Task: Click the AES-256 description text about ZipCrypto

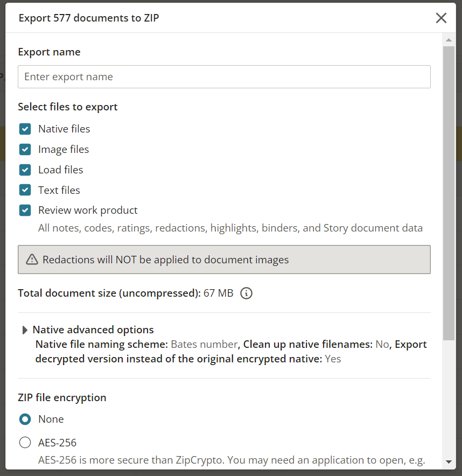Action: tap(232, 460)
